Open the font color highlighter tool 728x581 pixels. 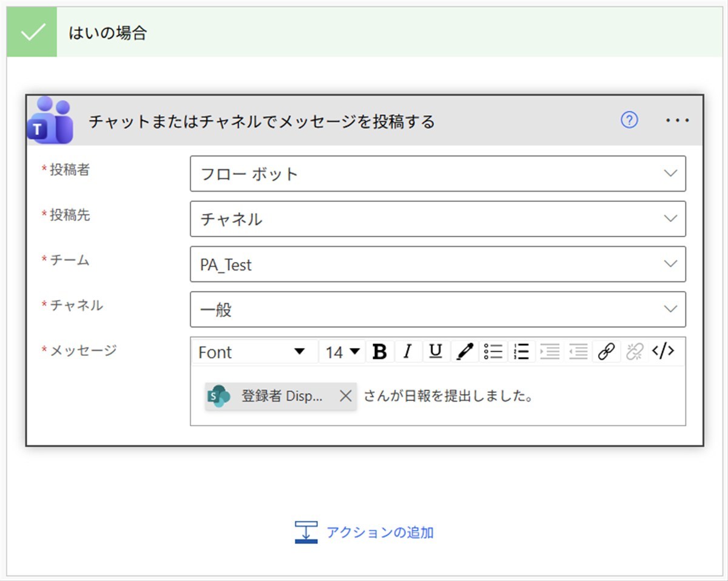(465, 352)
